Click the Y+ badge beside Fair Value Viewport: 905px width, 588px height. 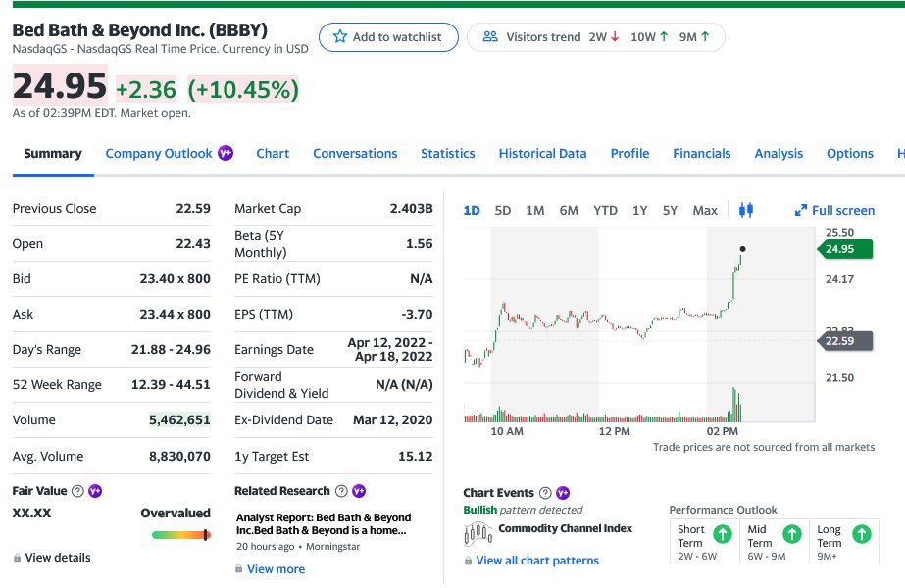95,491
